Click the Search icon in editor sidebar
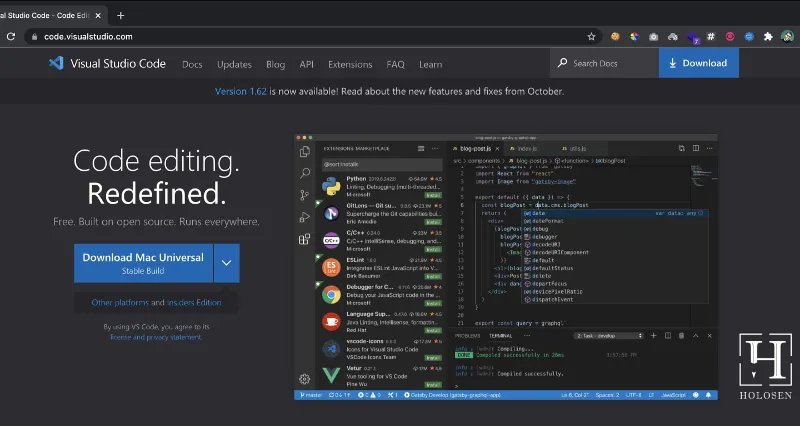The image size is (800, 426). pyautogui.click(x=305, y=173)
